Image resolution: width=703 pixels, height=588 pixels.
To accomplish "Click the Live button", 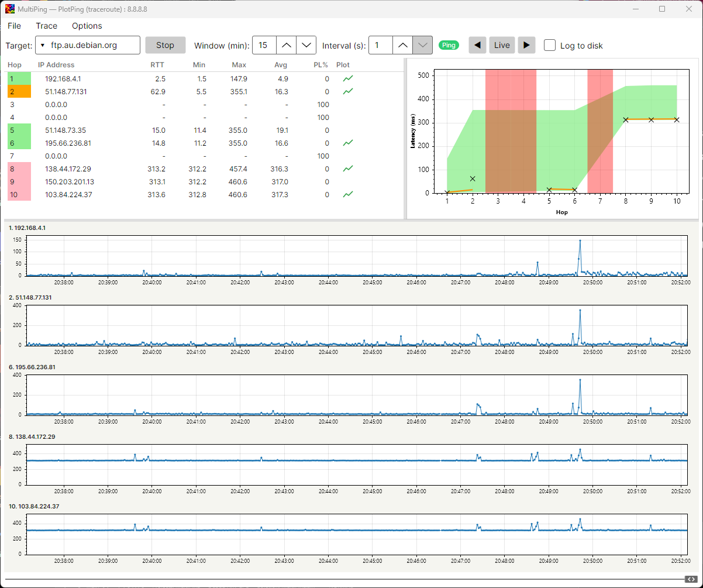I will tap(502, 45).
